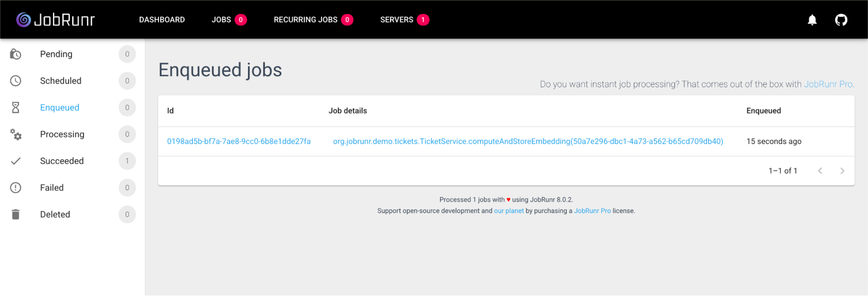This screenshot has width=868, height=296.
Task: Go to next page of jobs
Action: [x=842, y=171]
